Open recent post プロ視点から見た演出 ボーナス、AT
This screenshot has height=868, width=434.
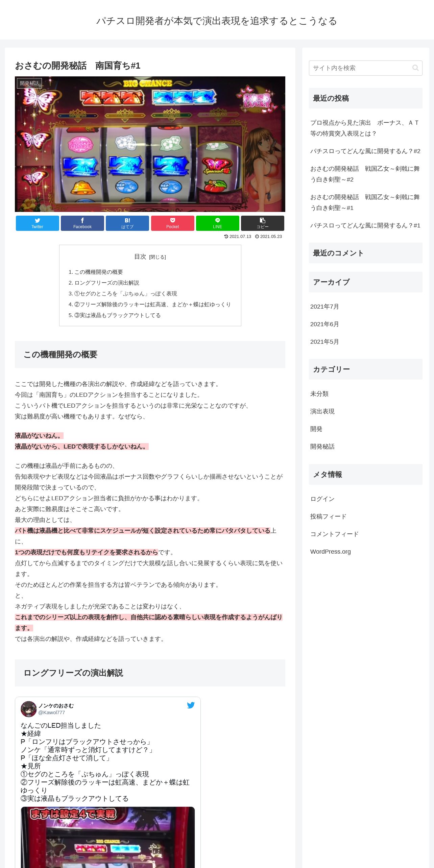(365, 128)
